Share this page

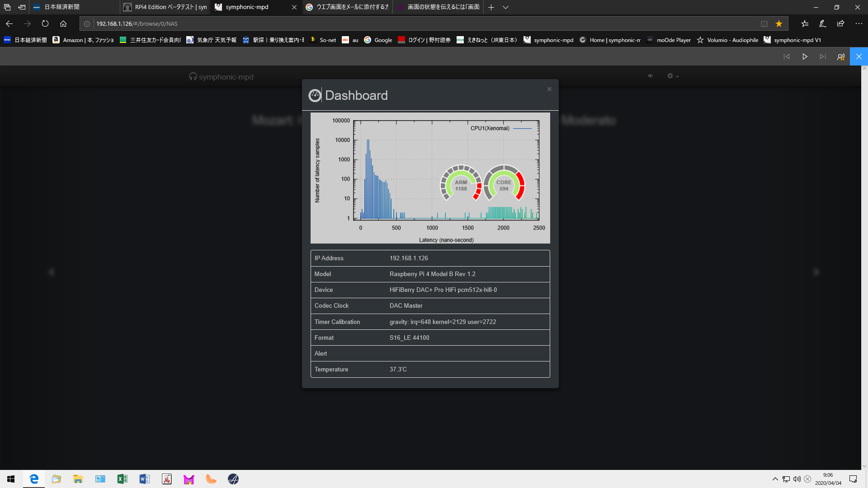click(x=840, y=23)
